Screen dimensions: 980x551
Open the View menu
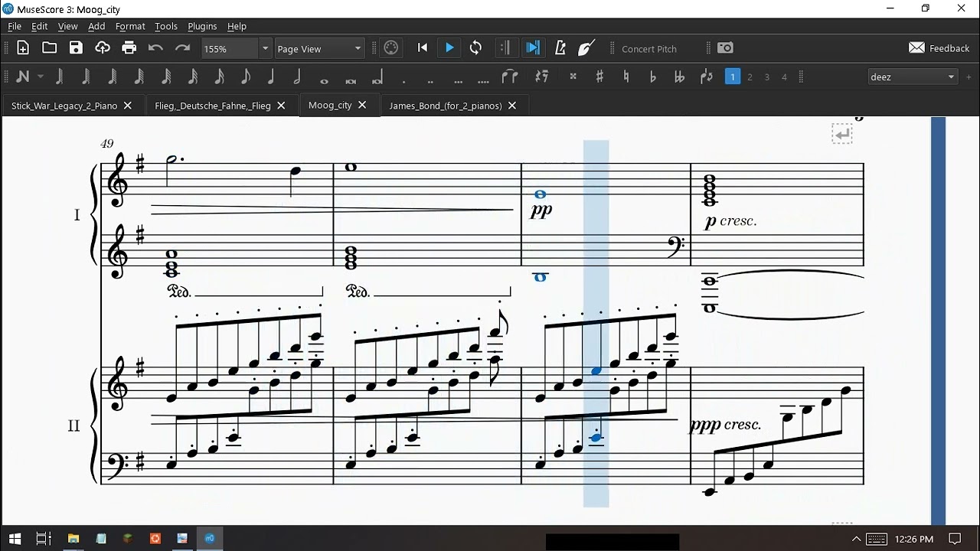click(x=68, y=26)
